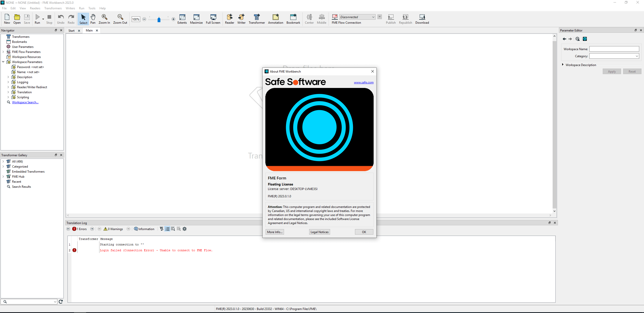The height and width of the screenshot is (313, 644).
Task: Open the File menu
Action: coord(4,8)
